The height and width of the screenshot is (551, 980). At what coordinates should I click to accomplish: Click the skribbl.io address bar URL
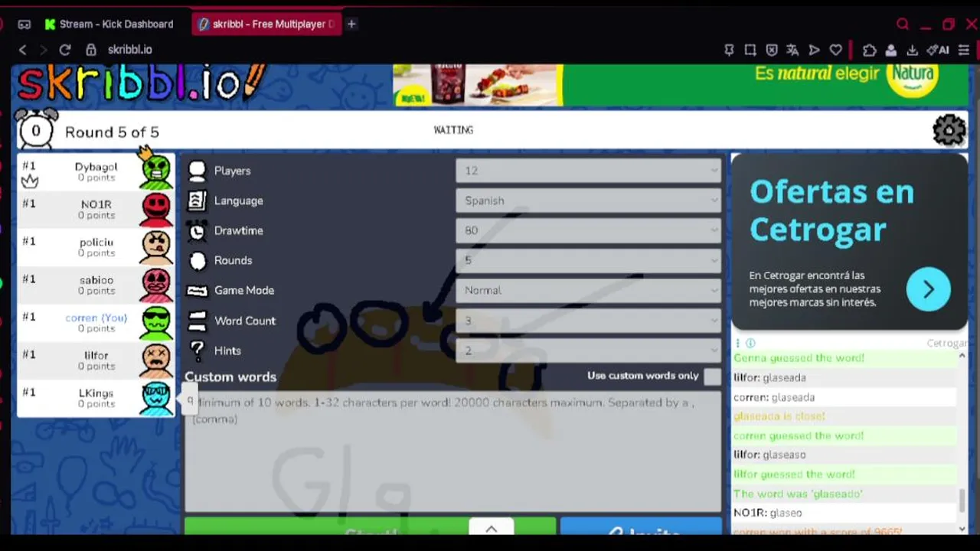(x=129, y=50)
